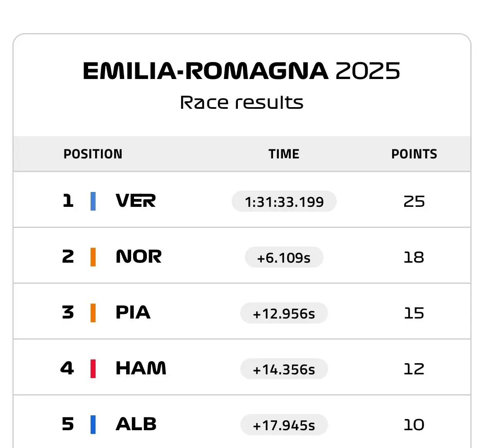Click the +17.945s gap pill
484x448 pixels.
[x=284, y=425]
